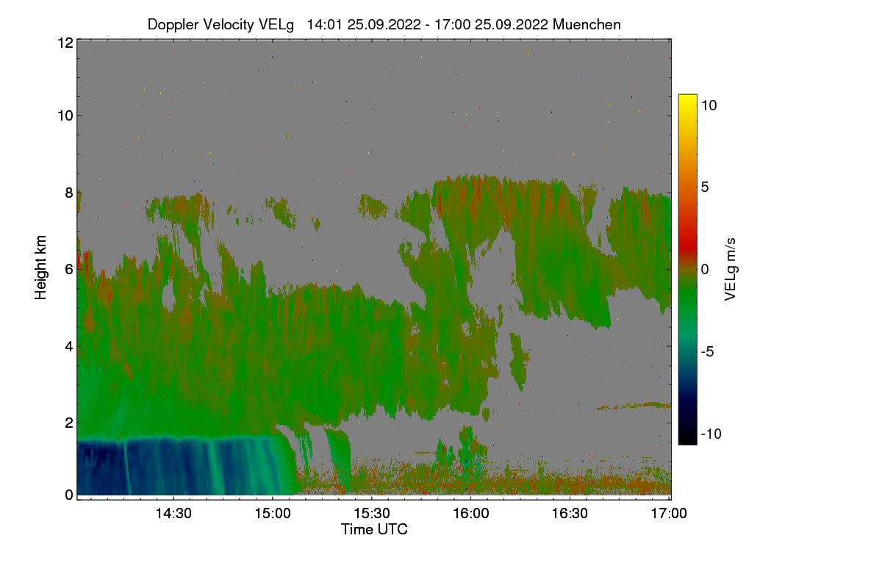Click the 'VELg m/s' colorbar label
Screen dimensions: 882x588
[731, 268]
